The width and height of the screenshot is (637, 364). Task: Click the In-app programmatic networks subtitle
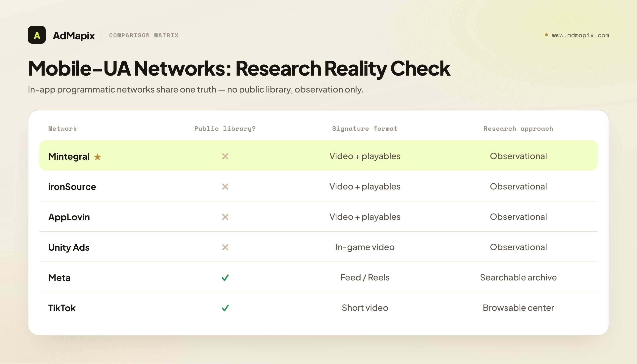tap(196, 90)
